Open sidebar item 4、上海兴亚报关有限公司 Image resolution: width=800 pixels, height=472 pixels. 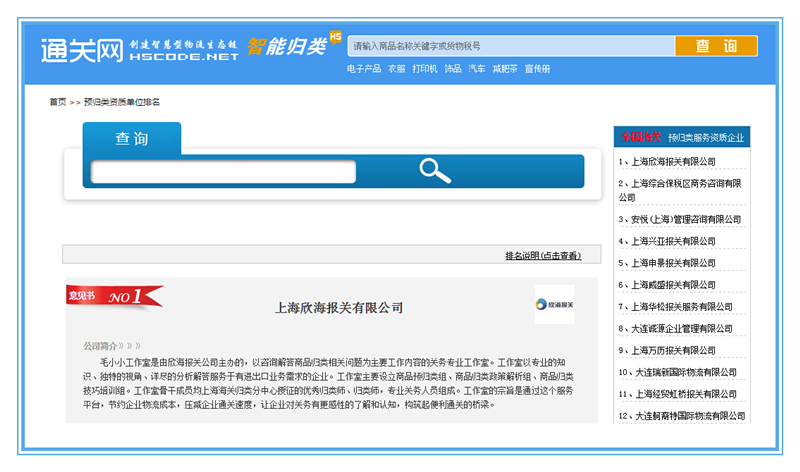point(667,241)
